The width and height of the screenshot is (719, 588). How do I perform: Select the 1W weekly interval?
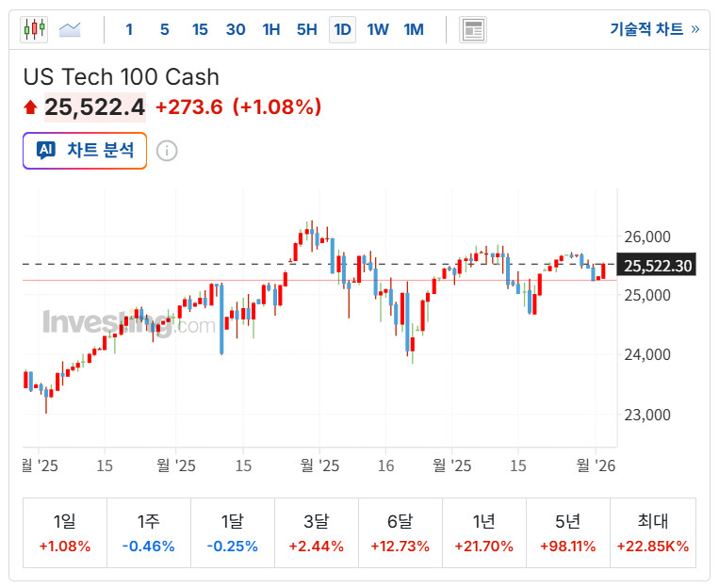378,29
